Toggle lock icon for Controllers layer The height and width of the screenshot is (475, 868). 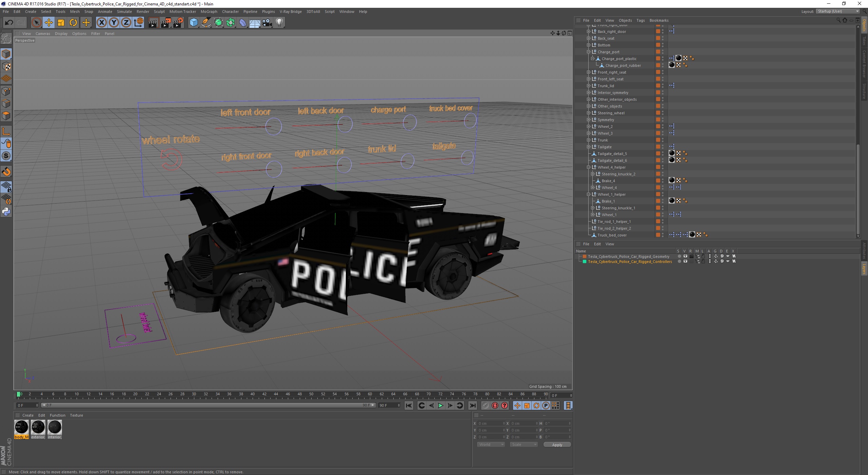coord(703,262)
